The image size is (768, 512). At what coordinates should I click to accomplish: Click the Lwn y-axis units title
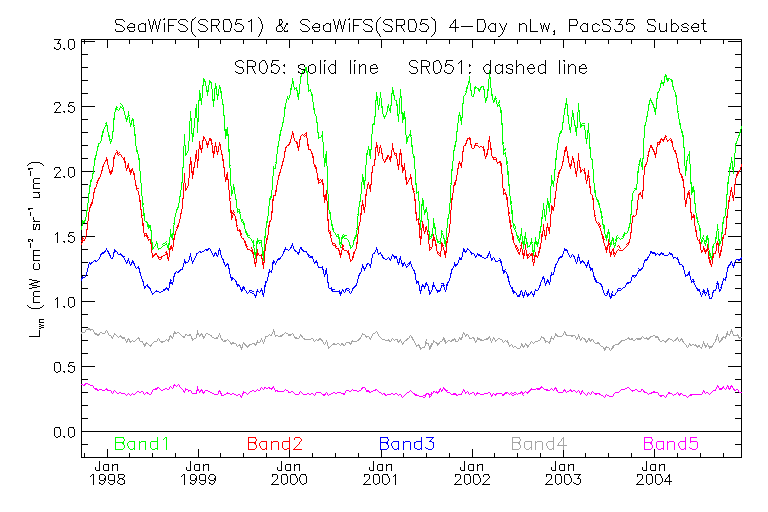click(x=34, y=249)
